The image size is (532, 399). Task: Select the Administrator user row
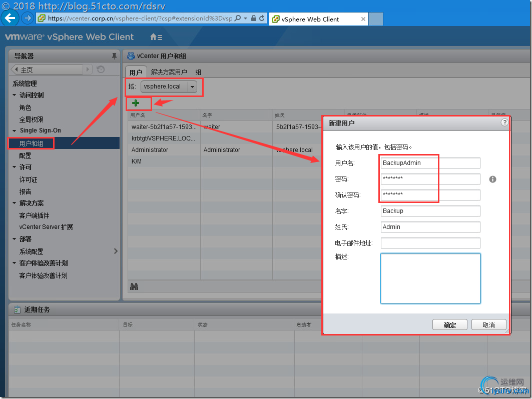(225, 150)
